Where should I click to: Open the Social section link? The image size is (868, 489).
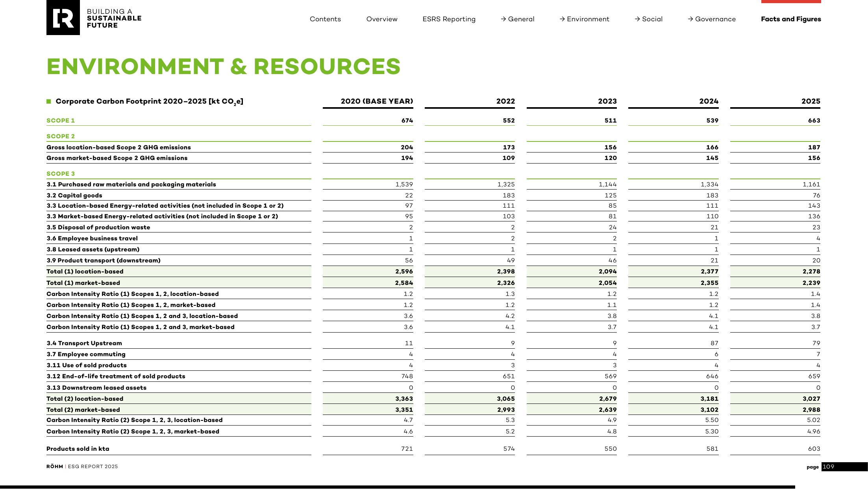649,19
